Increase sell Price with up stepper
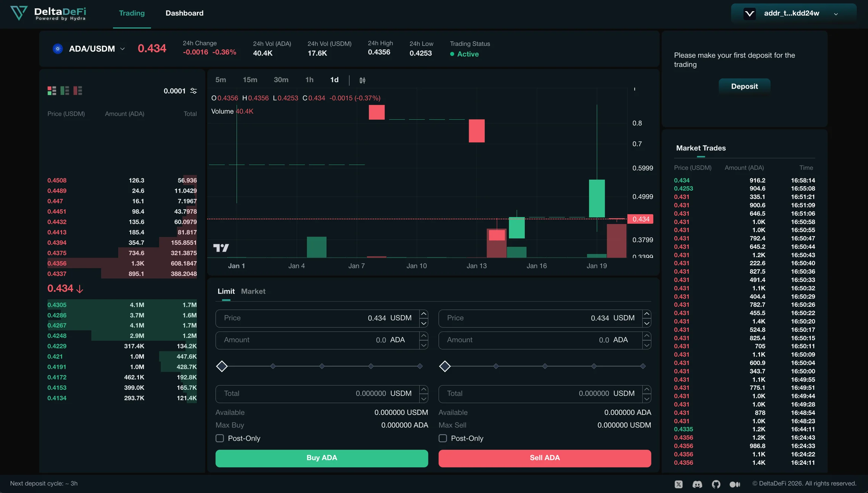868x493 pixels. 647,314
